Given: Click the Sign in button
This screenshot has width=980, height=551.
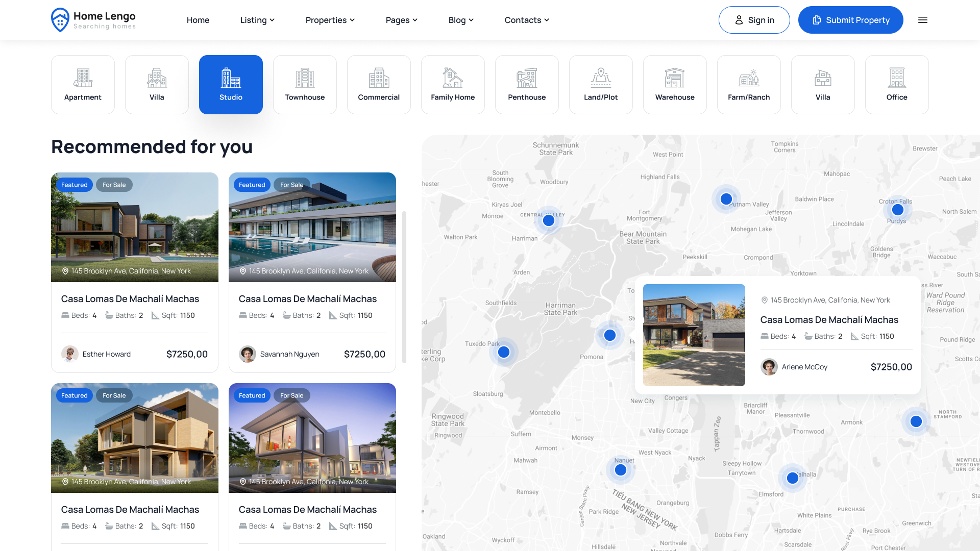Looking at the screenshot, I should [x=754, y=20].
